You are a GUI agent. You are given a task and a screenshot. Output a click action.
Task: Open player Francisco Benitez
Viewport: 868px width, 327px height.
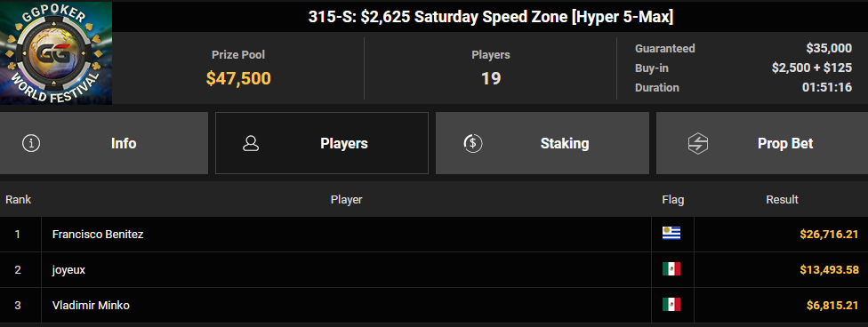coord(98,235)
